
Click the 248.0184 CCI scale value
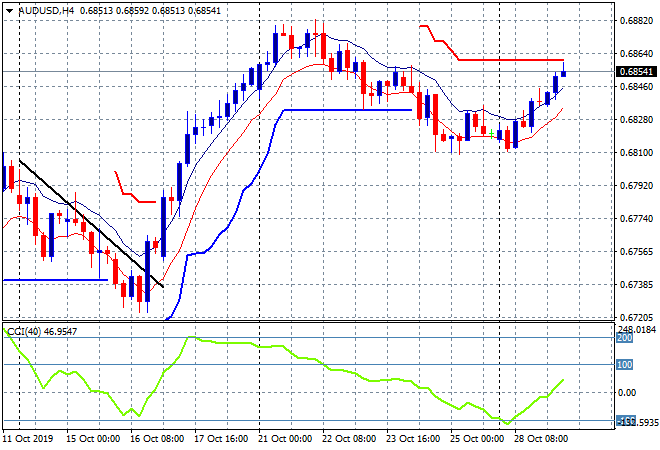click(x=637, y=329)
